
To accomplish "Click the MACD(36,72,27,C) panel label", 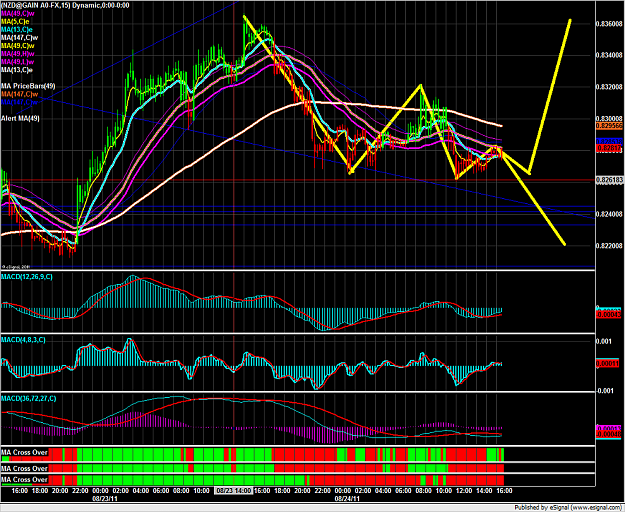I will (28, 398).
